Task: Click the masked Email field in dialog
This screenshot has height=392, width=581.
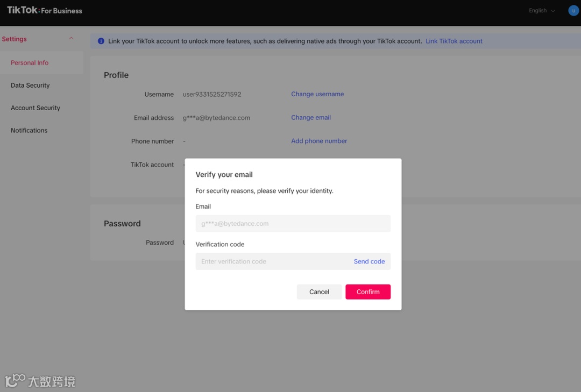Action: click(x=293, y=223)
